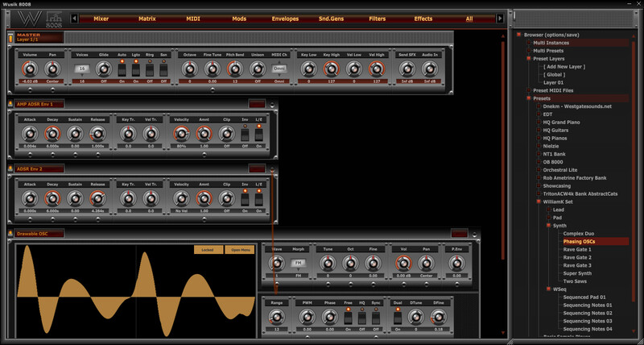This screenshot has width=644, height=345.
Task: Click the Wusik W logo icon
Action: point(29,19)
